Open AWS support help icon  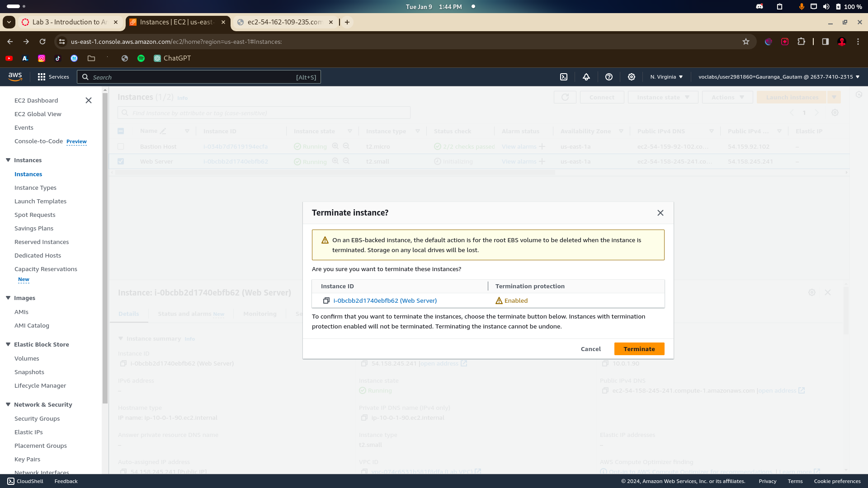coord(609,77)
